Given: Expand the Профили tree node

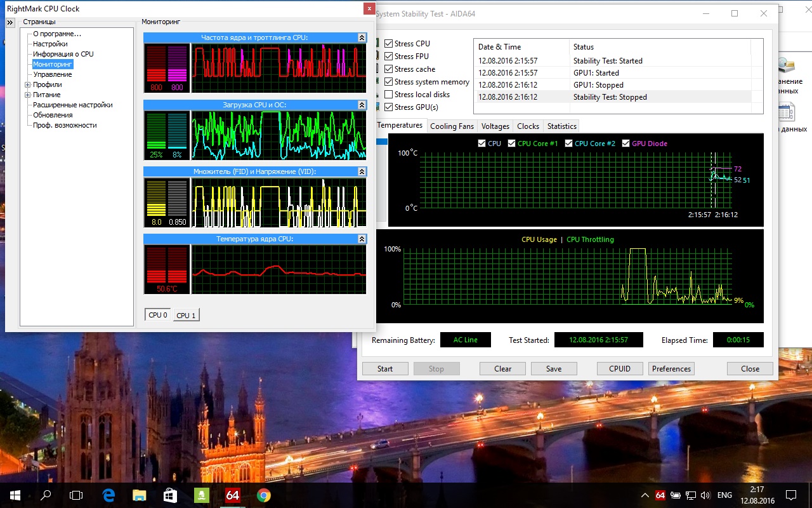Looking at the screenshot, I should (x=27, y=84).
